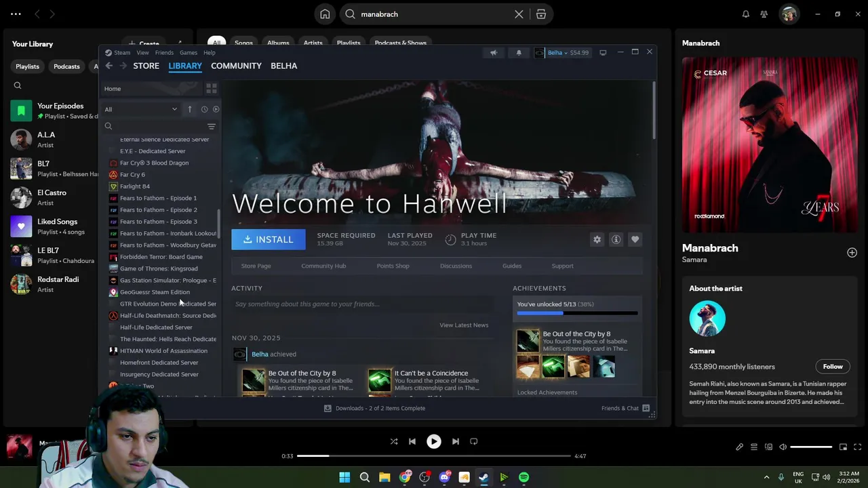The width and height of the screenshot is (868, 488).
Task: Open Spotify queue icon
Action: [x=754, y=447]
